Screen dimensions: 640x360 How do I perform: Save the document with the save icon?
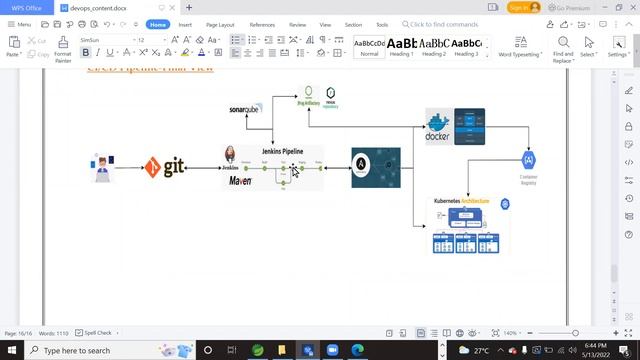[57, 24]
